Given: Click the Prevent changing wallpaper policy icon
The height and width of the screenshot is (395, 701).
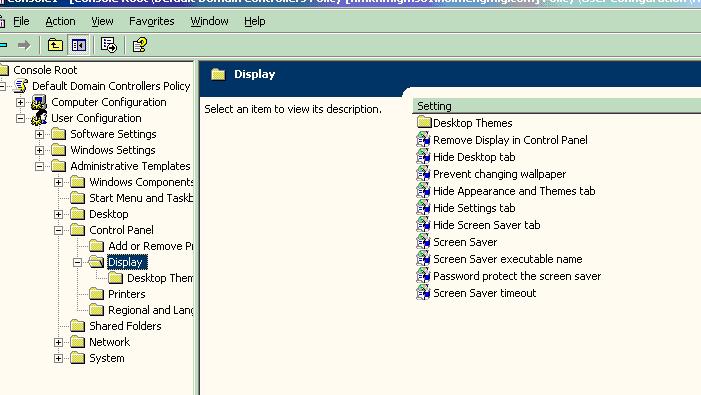Looking at the screenshot, I should pos(423,174).
